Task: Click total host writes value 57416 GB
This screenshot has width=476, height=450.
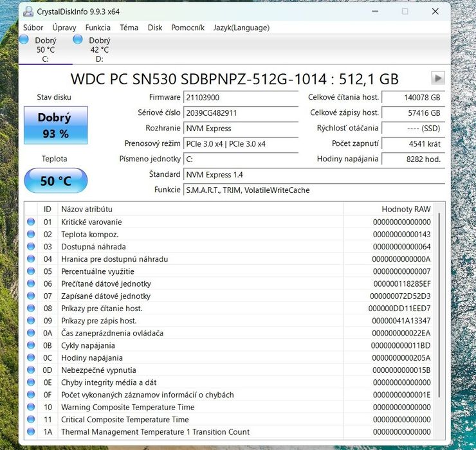Action: [413, 113]
